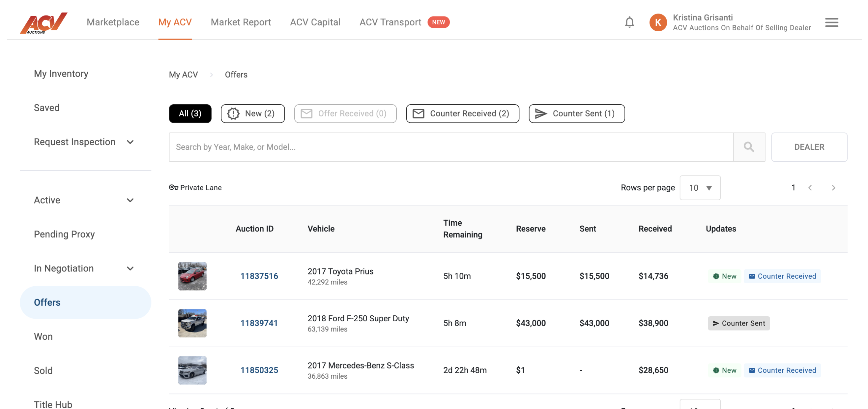The width and height of the screenshot is (868, 409).
Task: Go to the next page arrow
Action: point(833,187)
